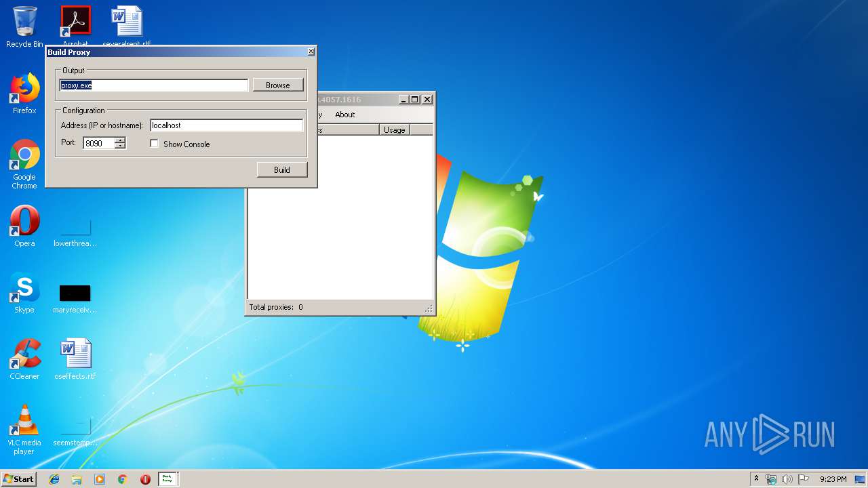Minimize the main proxy window
868x488 pixels.
pos(404,100)
